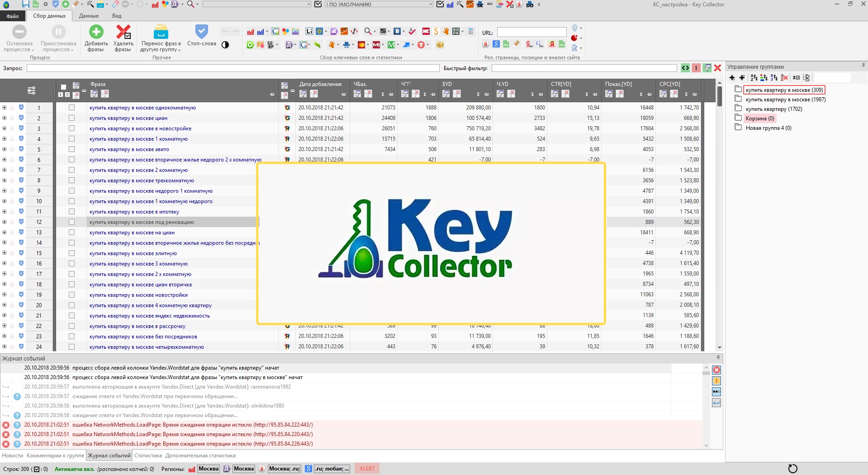Screen dimensions: 868x475
Task: Click the green code brackets filter icon
Action: pyautogui.click(x=686, y=68)
